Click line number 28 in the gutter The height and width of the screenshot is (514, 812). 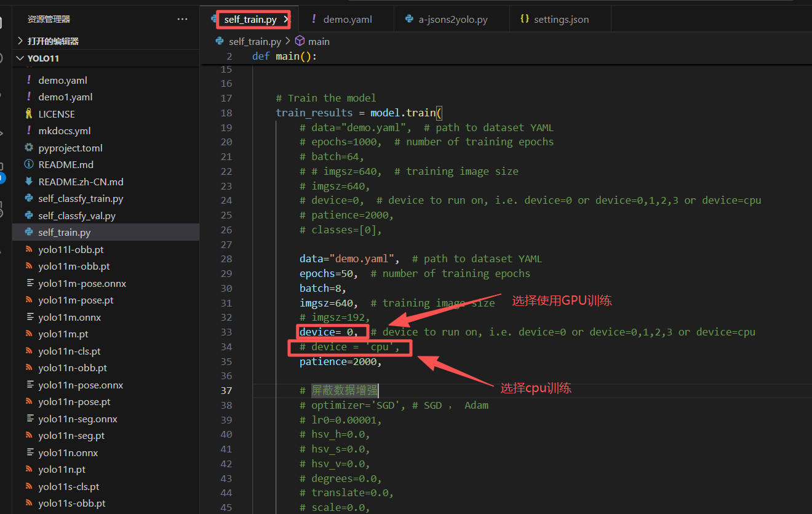pyautogui.click(x=226, y=259)
